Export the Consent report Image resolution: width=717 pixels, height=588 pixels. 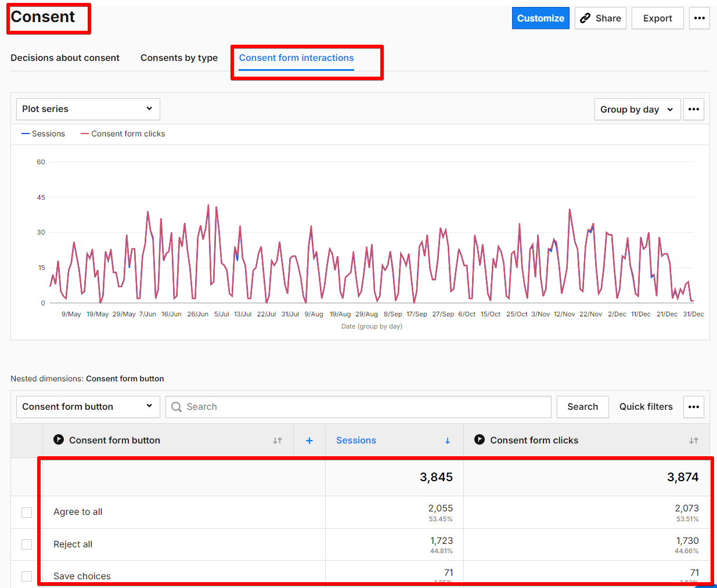click(657, 18)
